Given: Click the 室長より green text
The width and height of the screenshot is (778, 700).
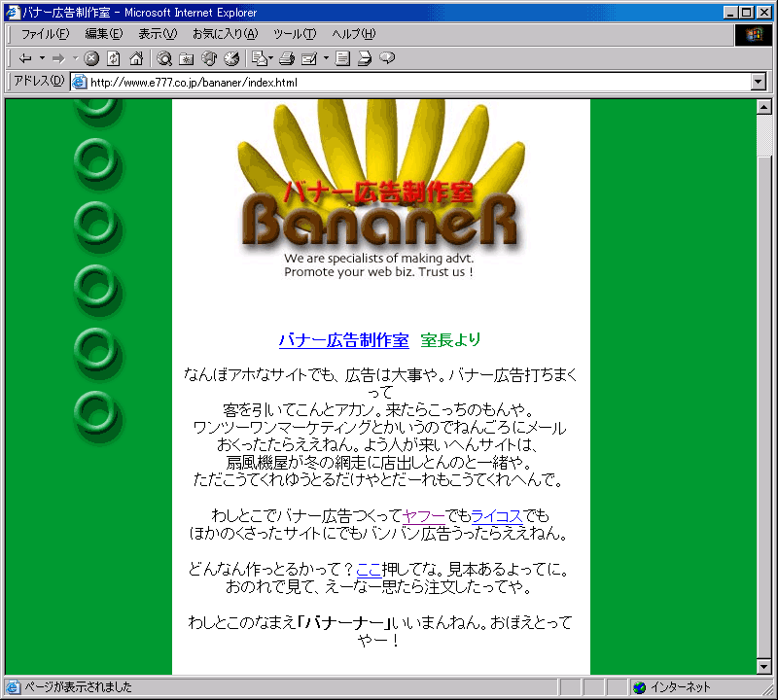Looking at the screenshot, I should tap(450, 340).
